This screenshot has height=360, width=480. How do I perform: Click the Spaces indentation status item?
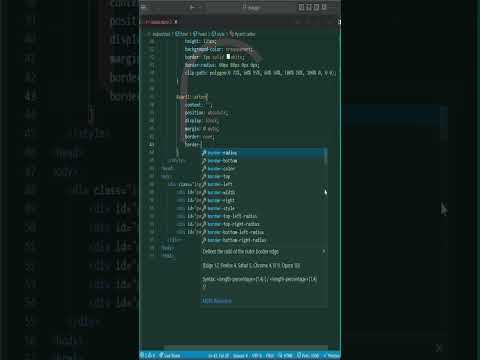239,356
